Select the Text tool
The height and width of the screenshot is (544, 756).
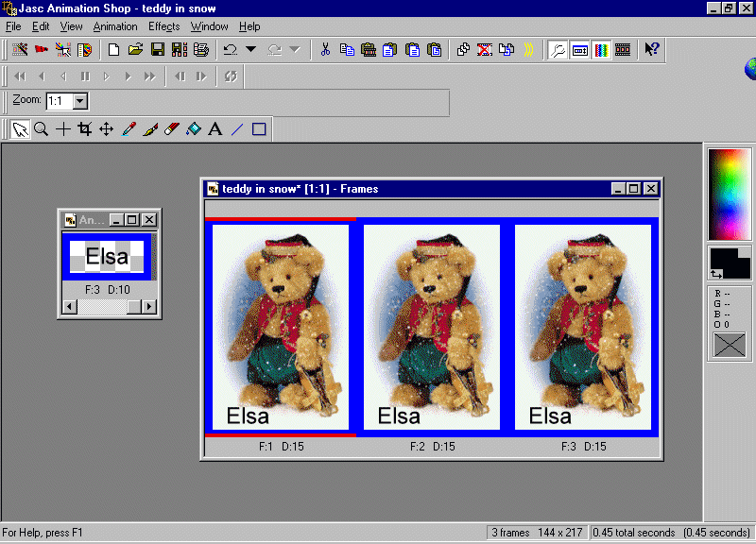pyautogui.click(x=215, y=129)
